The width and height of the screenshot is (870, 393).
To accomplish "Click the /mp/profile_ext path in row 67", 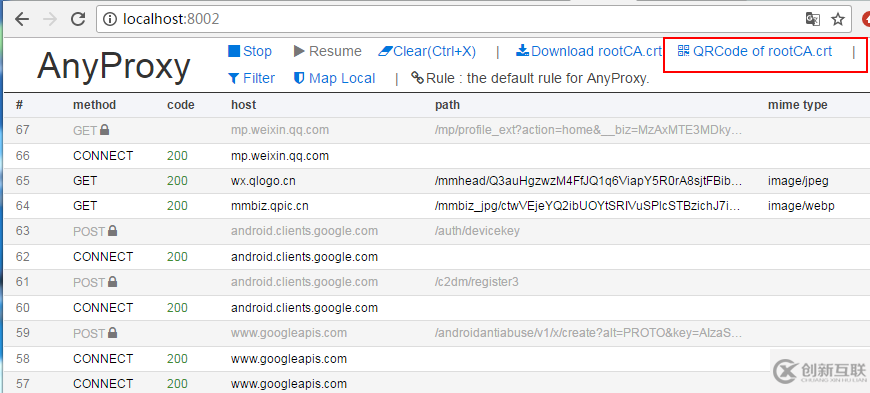I will tap(588, 130).
